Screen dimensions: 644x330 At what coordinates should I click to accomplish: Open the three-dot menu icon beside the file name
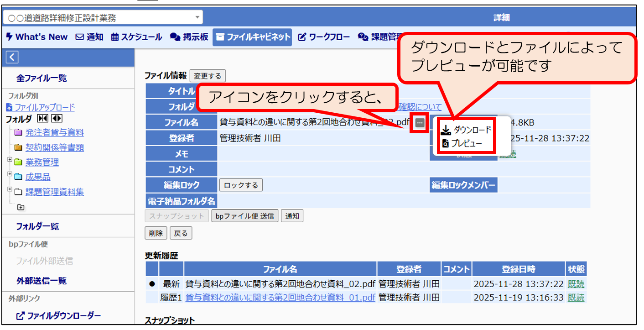tap(420, 123)
